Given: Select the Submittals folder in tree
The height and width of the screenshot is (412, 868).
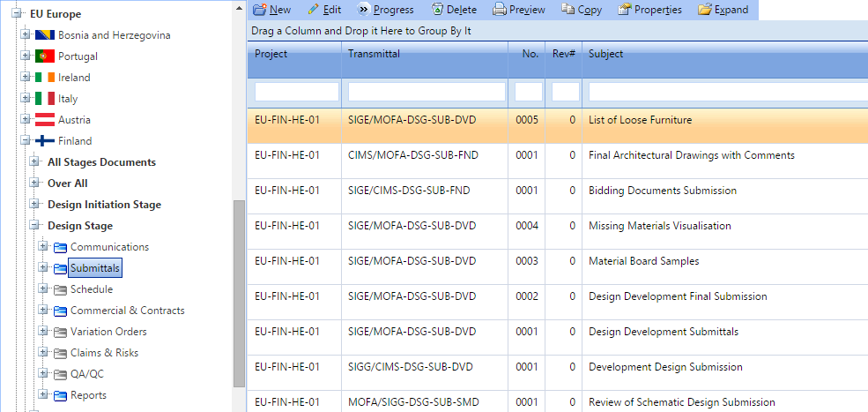Looking at the screenshot, I should [95, 268].
